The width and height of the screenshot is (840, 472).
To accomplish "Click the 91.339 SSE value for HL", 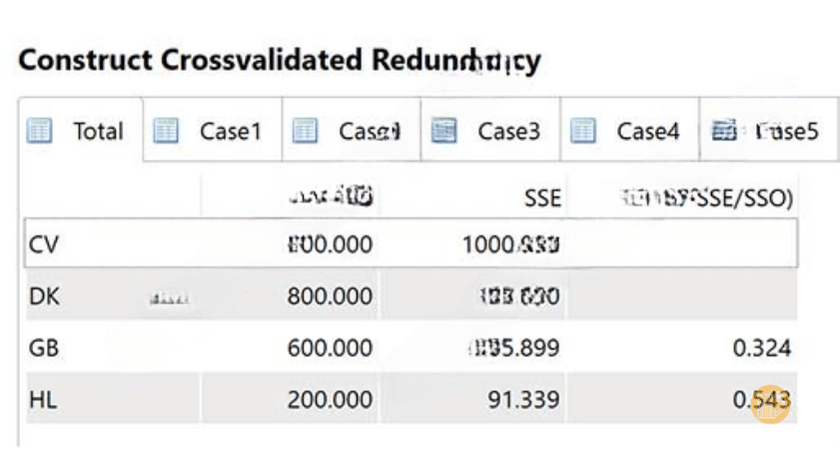I will coord(523,400).
